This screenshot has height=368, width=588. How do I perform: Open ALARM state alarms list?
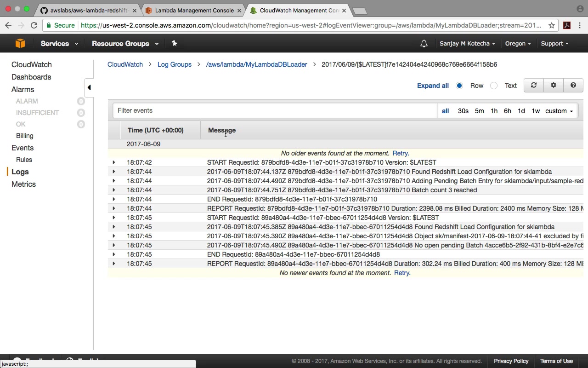coord(27,101)
